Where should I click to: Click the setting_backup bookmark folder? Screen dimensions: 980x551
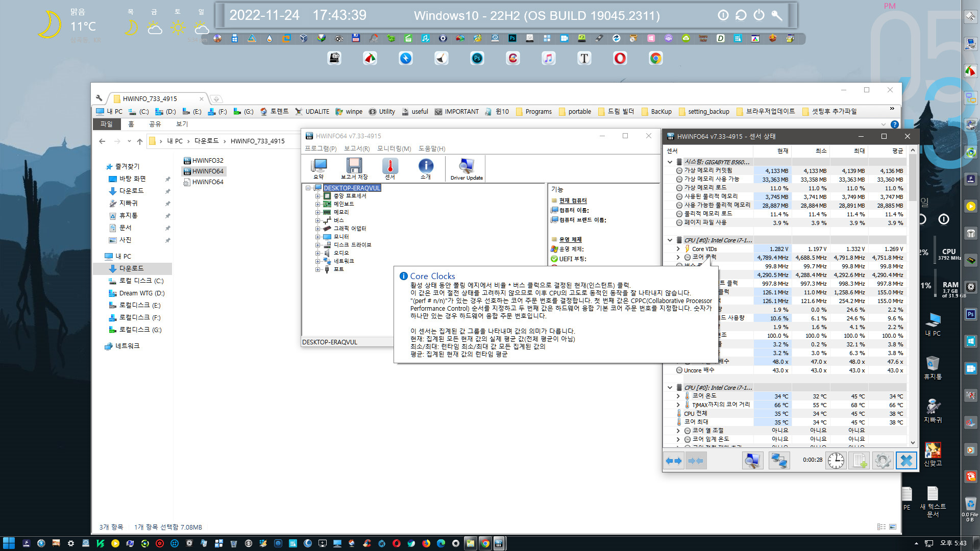tap(704, 111)
